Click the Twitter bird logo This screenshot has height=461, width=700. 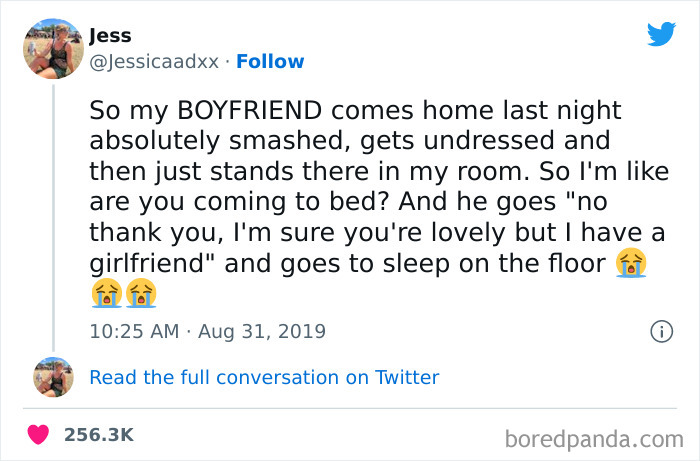click(661, 35)
